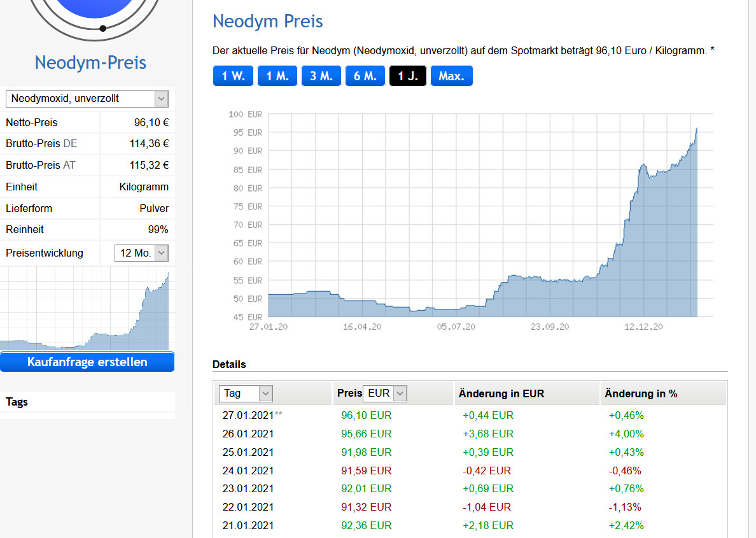Click the change value -1,04 EUR
This screenshot has height=538, width=756.
coord(486,507)
